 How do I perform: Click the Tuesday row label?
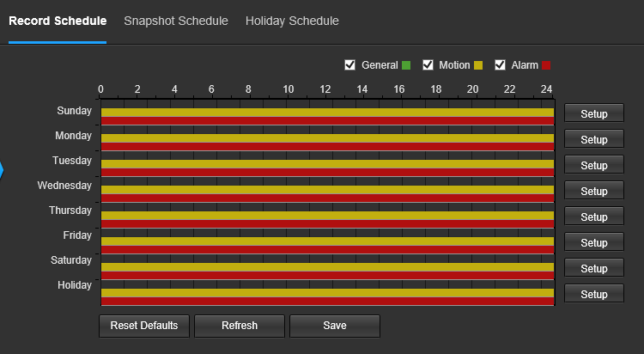pos(72,161)
